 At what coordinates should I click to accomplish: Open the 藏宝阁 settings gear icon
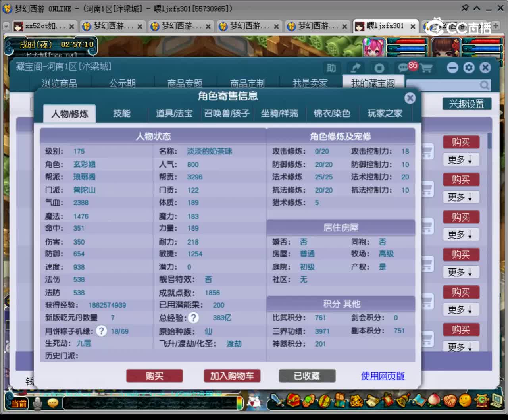469,67
